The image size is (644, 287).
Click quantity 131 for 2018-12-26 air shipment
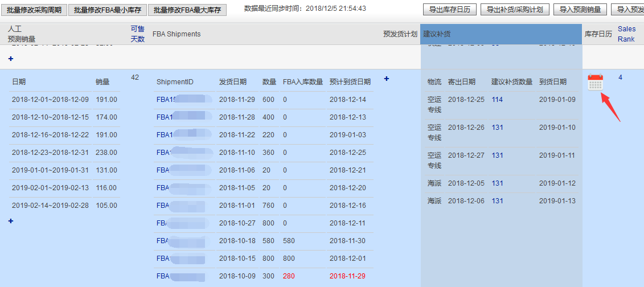tap(497, 128)
